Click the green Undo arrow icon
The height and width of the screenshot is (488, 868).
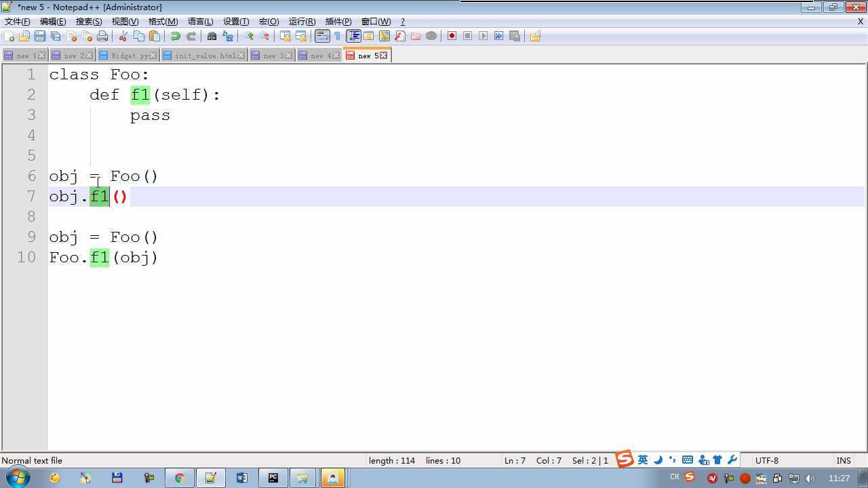pos(176,36)
